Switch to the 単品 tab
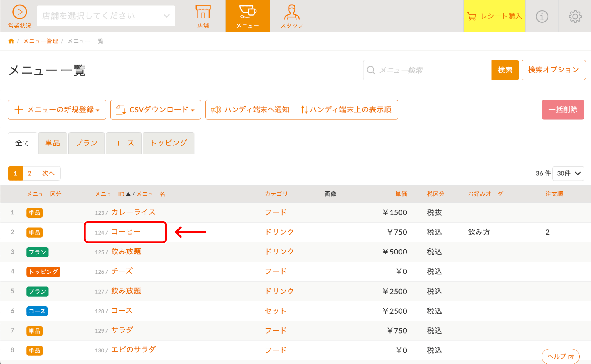The image size is (591, 364). click(53, 143)
